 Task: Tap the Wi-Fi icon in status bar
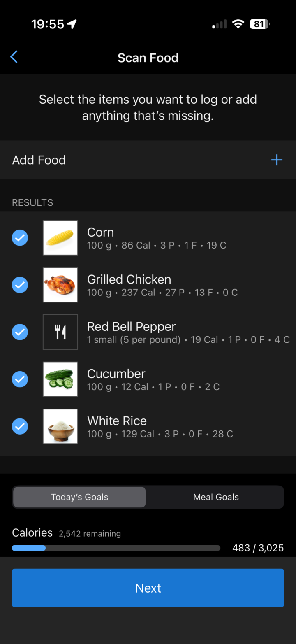[x=238, y=24]
